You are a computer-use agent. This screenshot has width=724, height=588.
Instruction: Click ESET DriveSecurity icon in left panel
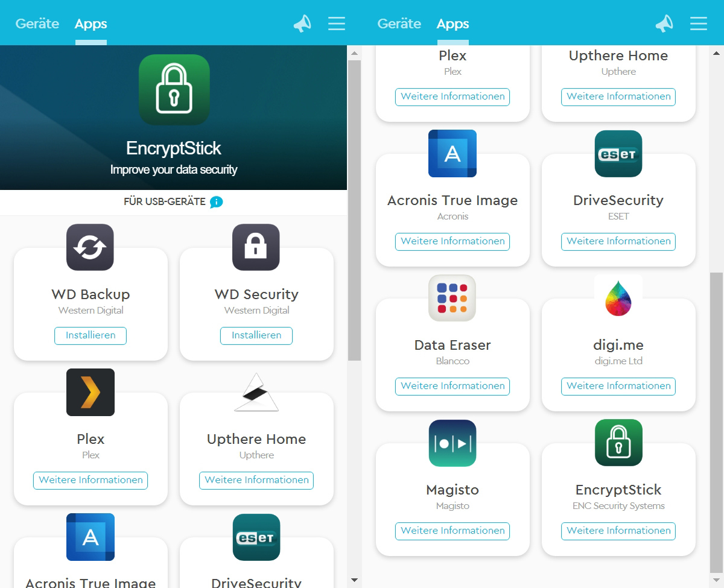pyautogui.click(x=256, y=537)
